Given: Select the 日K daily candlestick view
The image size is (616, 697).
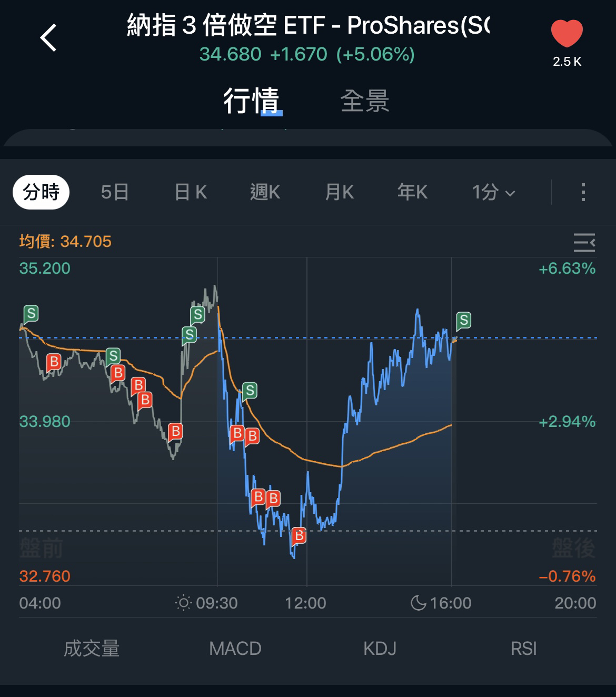Looking at the screenshot, I should pyautogui.click(x=191, y=192).
